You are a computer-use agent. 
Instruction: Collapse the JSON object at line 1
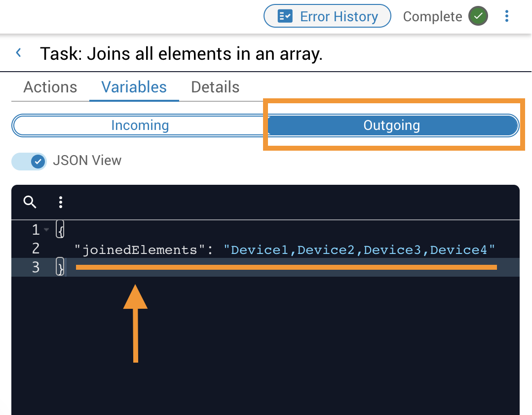pyautogui.click(x=47, y=230)
